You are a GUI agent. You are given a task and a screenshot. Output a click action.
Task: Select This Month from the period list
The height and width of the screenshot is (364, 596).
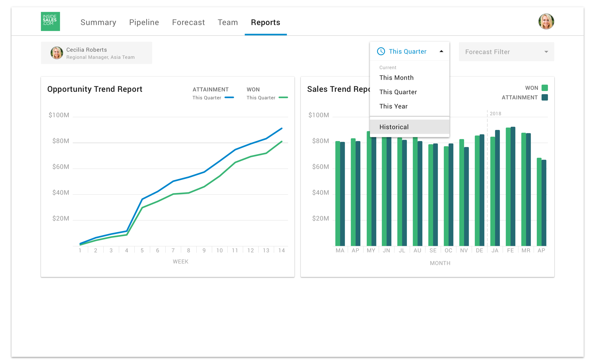(396, 78)
